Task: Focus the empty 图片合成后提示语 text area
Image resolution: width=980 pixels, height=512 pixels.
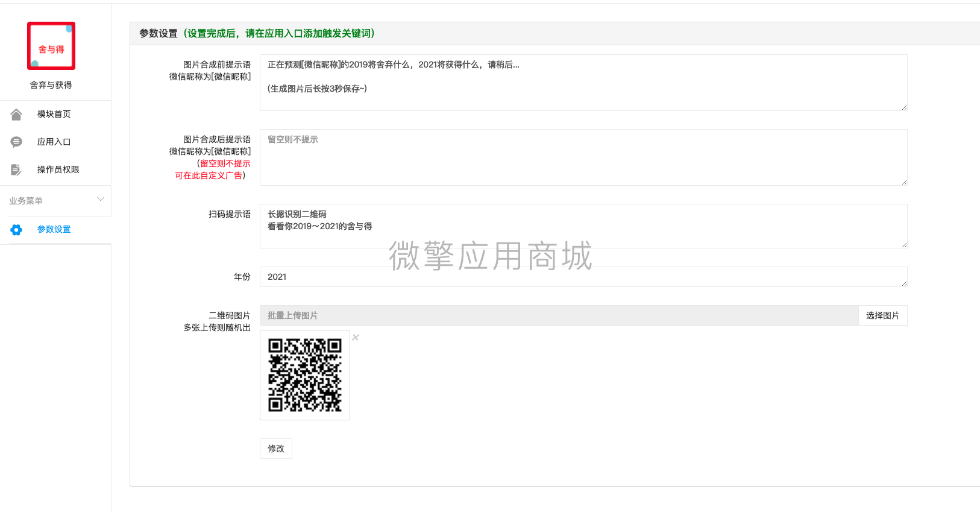Action: 583,157
